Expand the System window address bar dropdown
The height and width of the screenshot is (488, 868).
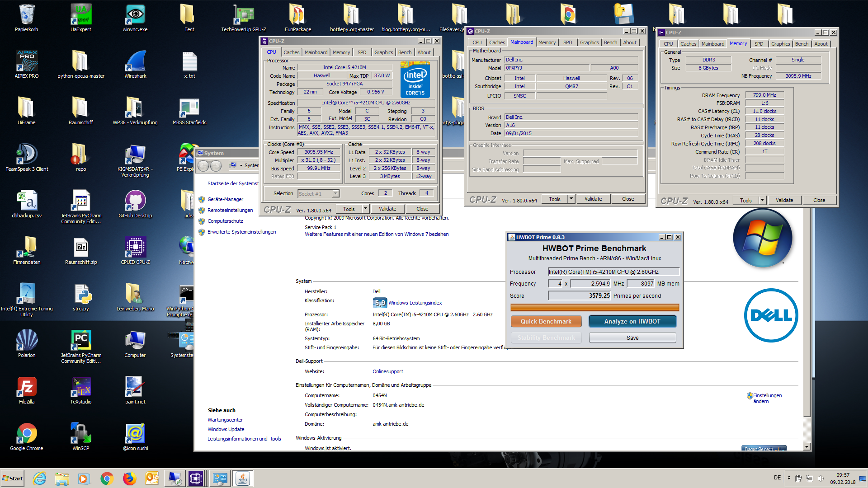[x=241, y=165]
